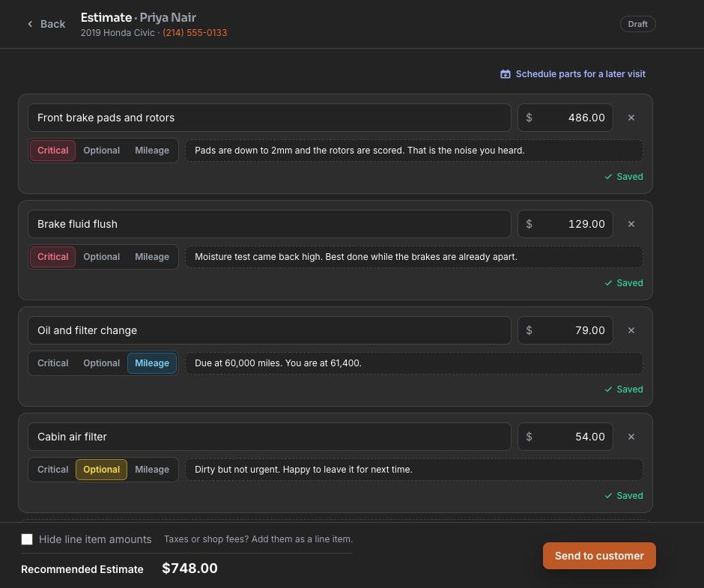Mark Cabin air filter as Critical
Viewport: 704px width, 588px height.
(52, 470)
